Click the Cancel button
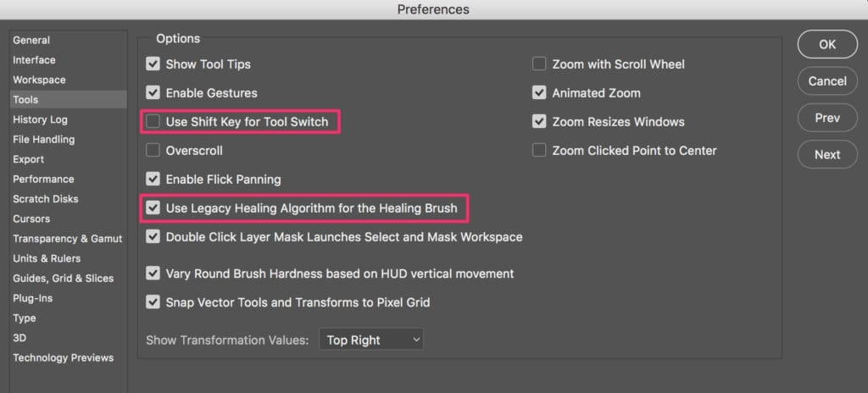This screenshot has width=868, height=393. coord(827,80)
